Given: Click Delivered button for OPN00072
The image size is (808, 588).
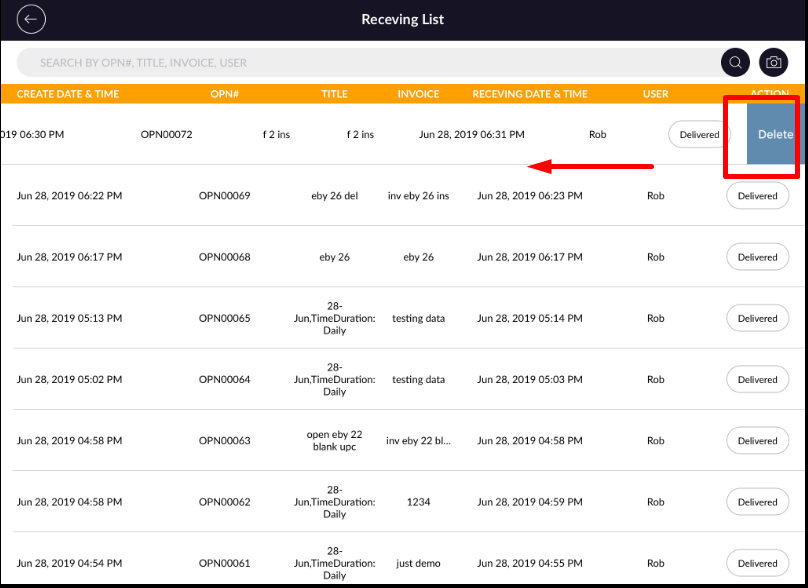Looking at the screenshot, I should pos(699,134).
